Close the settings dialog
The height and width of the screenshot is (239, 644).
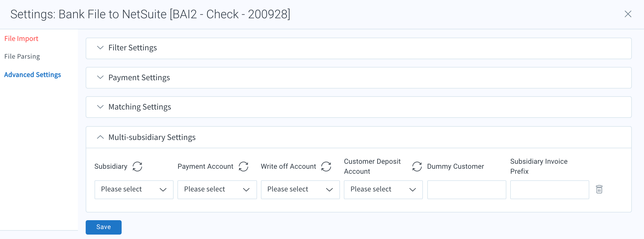point(628,14)
